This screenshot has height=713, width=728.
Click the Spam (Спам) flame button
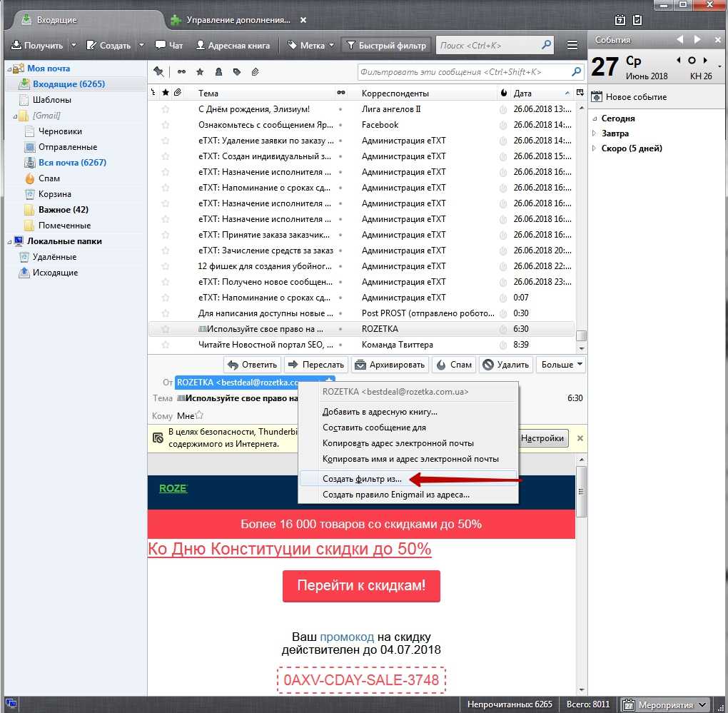(454, 365)
